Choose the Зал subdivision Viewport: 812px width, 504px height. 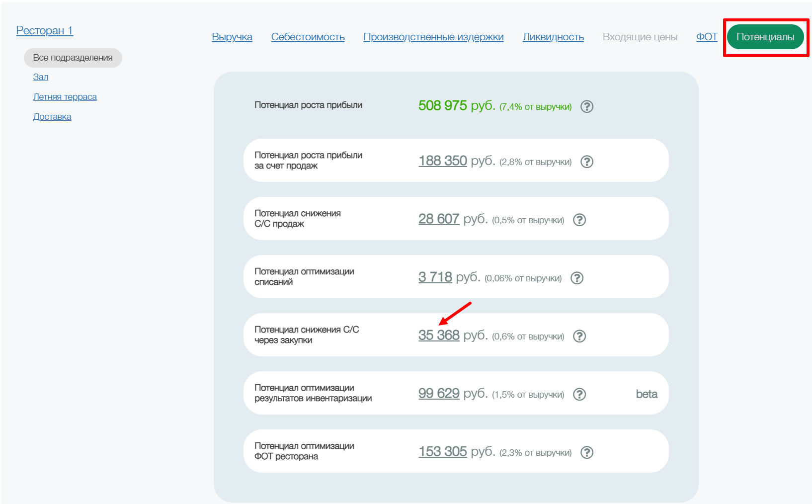(x=41, y=77)
